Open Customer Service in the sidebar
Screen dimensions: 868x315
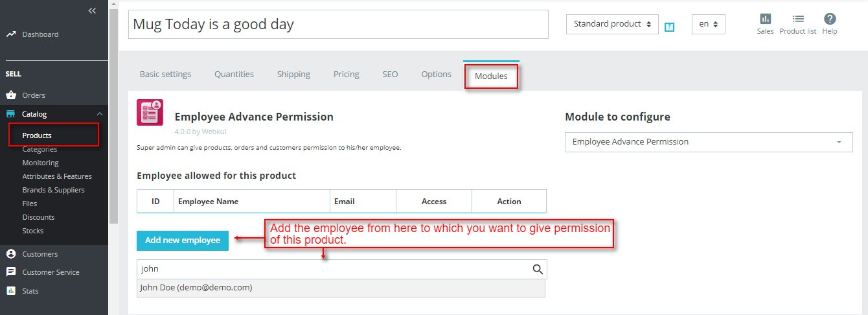[x=51, y=272]
